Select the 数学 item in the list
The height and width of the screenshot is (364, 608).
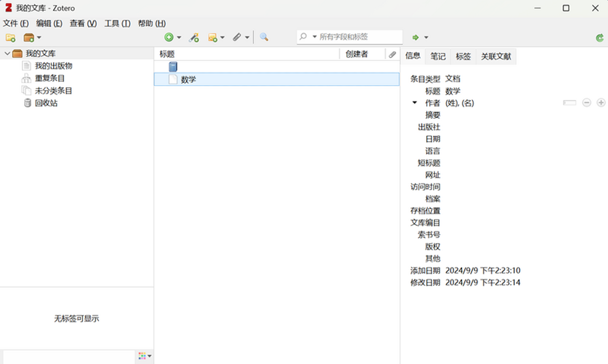[x=189, y=79]
